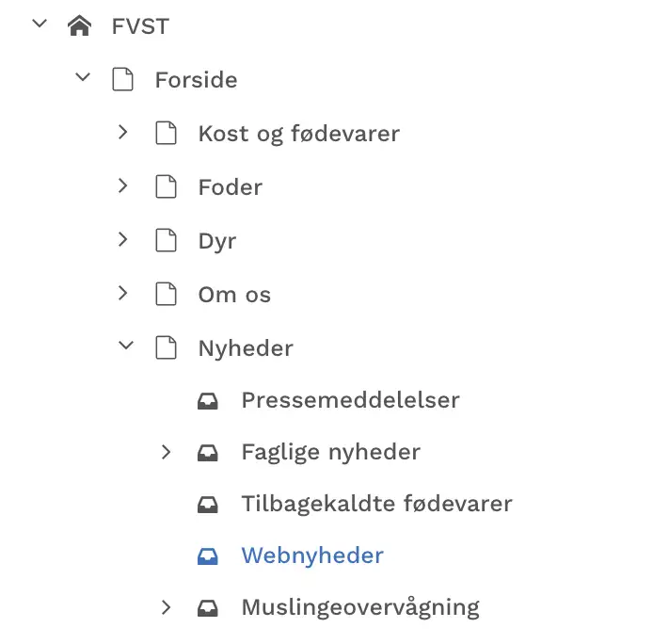Click the blue inbox icon beside Webnyheder
This screenshot has height=644, width=653.
point(208,556)
